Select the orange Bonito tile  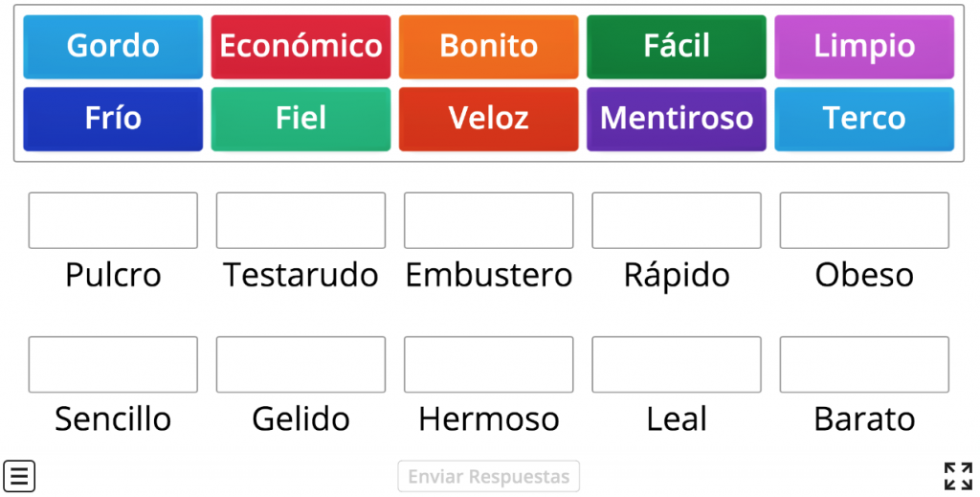(x=488, y=46)
